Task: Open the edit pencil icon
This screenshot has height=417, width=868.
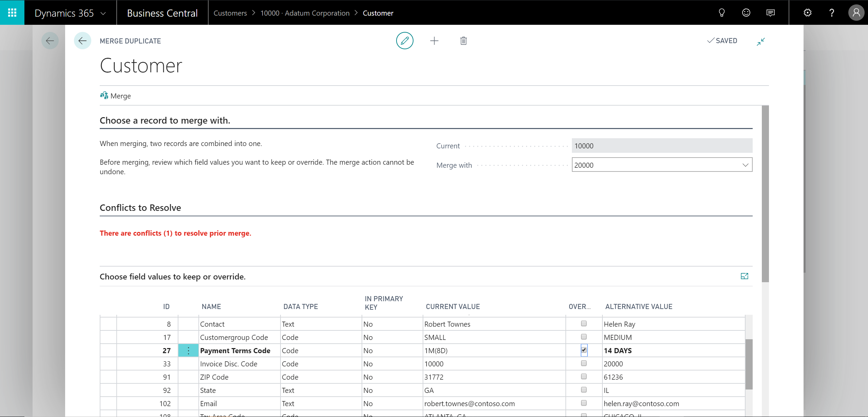Action: pyautogui.click(x=404, y=40)
